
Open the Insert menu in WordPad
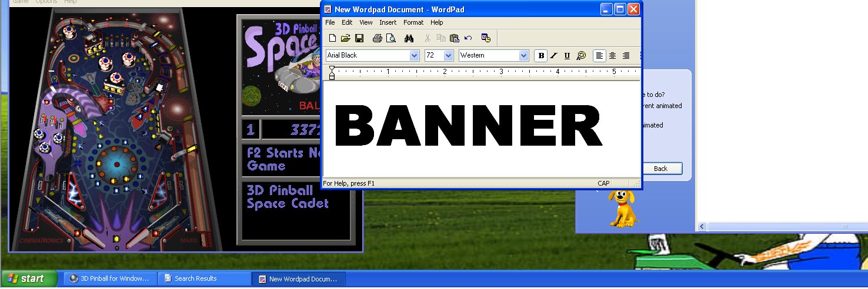[388, 22]
